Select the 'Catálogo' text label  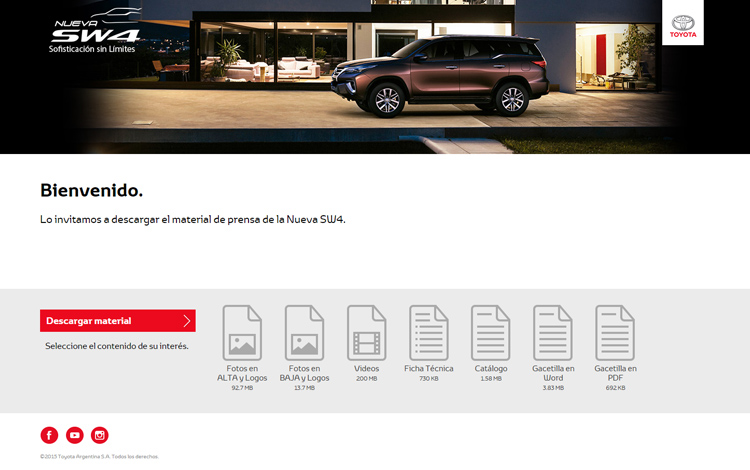click(x=490, y=368)
